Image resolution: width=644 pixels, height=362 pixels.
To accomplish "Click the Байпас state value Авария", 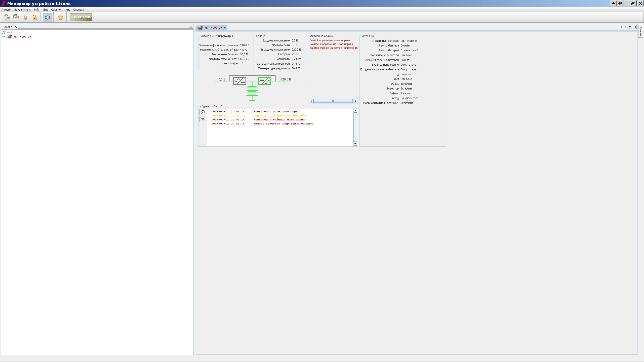I will [405, 93].
